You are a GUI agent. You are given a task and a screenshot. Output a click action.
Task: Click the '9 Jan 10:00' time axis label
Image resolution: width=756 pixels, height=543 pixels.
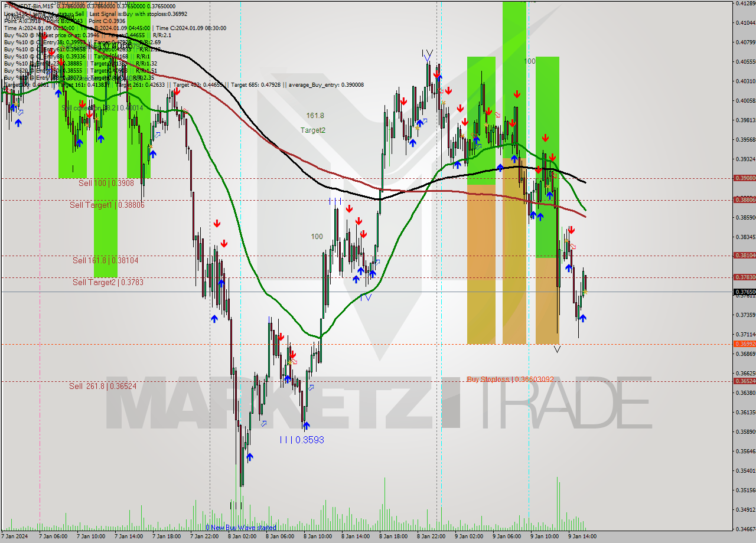[x=544, y=537]
